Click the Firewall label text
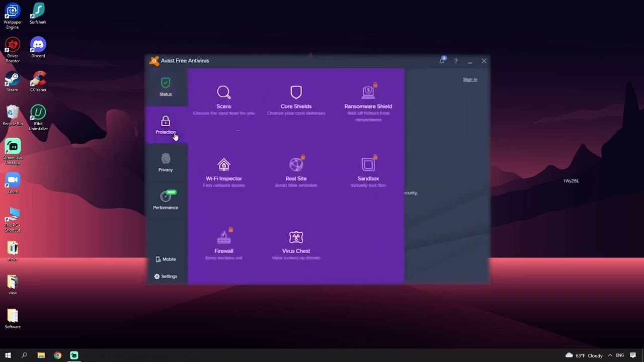Image resolution: width=644 pixels, height=362 pixels. point(224,251)
